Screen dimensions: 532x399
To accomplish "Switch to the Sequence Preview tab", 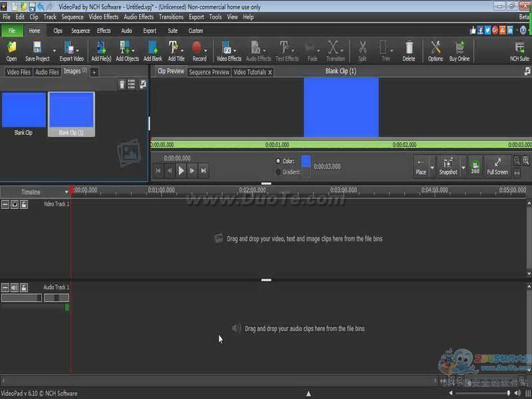I will point(209,72).
